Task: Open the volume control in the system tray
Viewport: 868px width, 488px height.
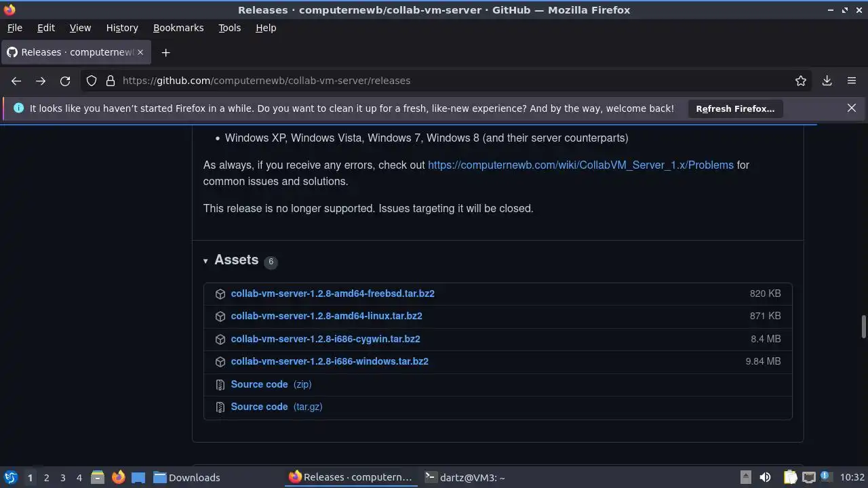Action: (x=765, y=478)
